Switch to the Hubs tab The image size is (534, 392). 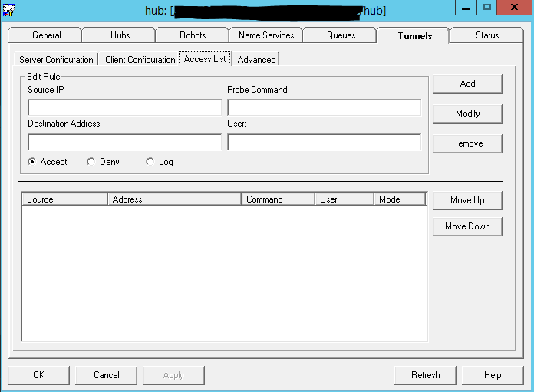(120, 35)
